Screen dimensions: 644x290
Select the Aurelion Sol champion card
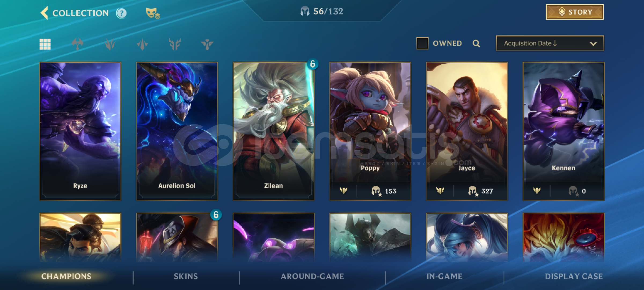point(177,131)
